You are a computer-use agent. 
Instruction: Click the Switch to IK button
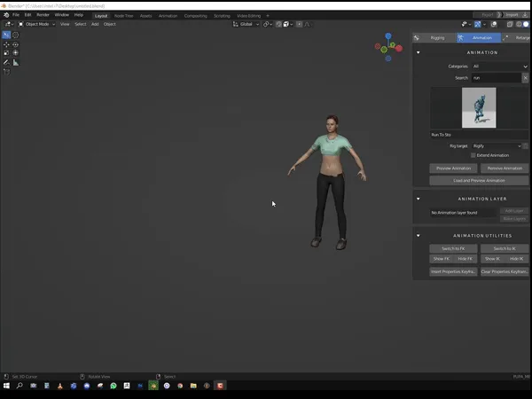click(x=505, y=248)
